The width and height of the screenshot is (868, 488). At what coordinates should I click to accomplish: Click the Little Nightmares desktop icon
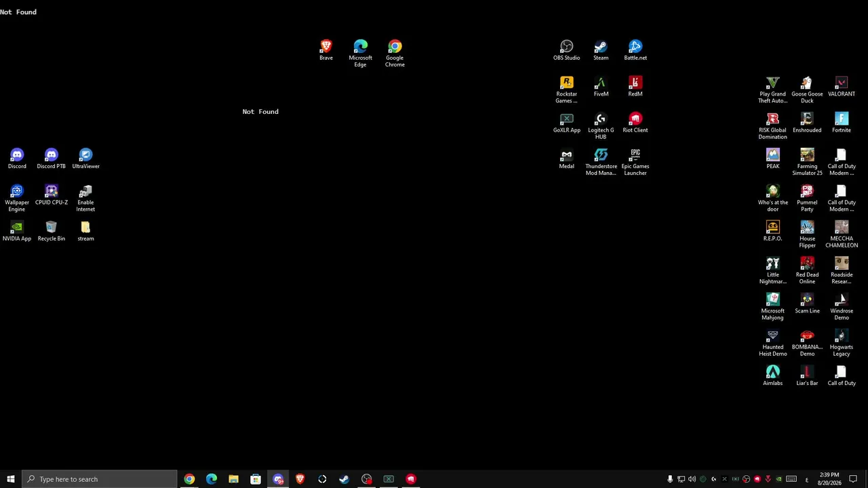(772, 270)
